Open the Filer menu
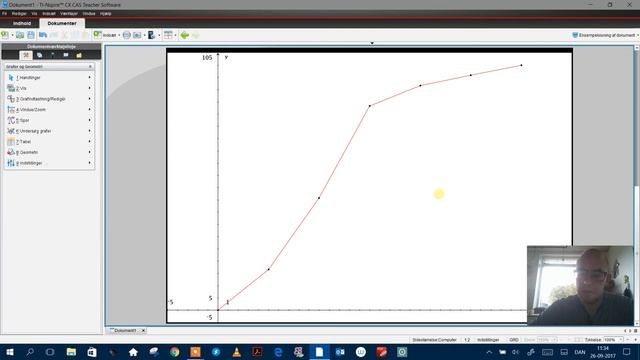 pos(4,13)
